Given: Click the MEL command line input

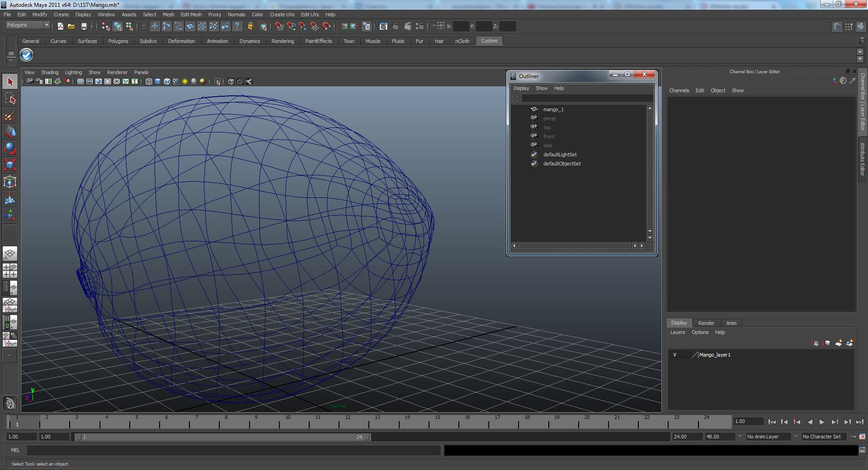Looking at the screenshot, I should (233, 450).
